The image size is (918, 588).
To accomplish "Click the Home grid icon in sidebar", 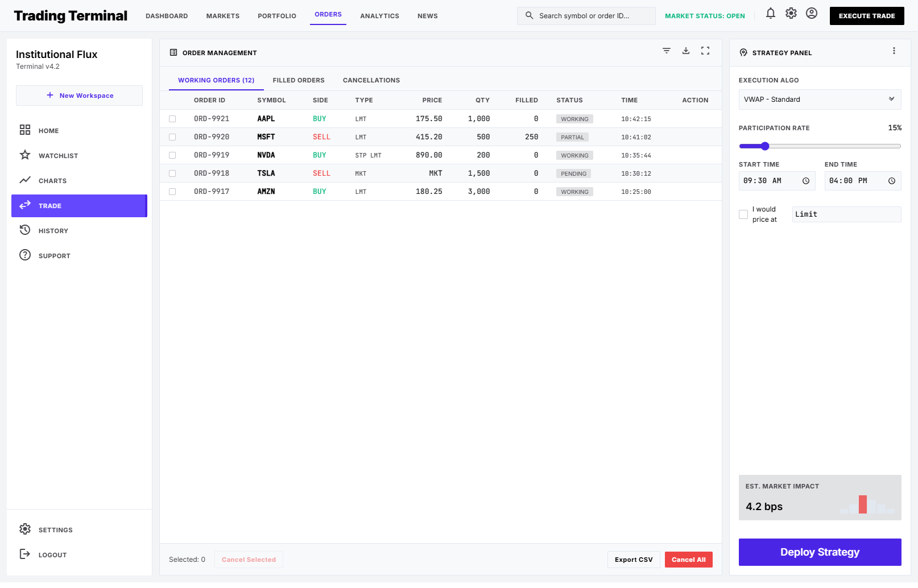I will click(x=25, y=130).
